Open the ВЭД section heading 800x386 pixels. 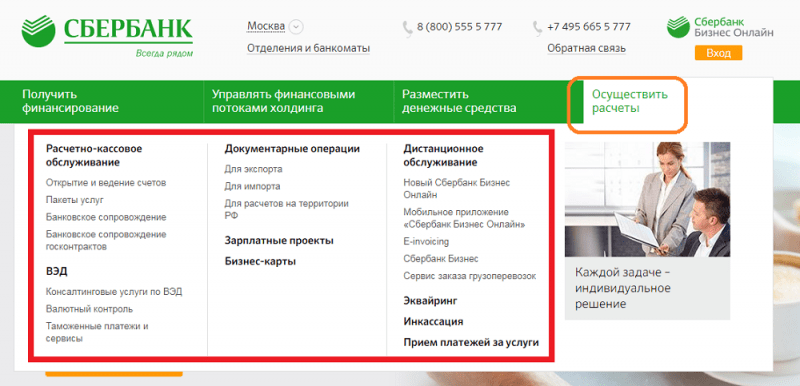[x=57, y=271]
